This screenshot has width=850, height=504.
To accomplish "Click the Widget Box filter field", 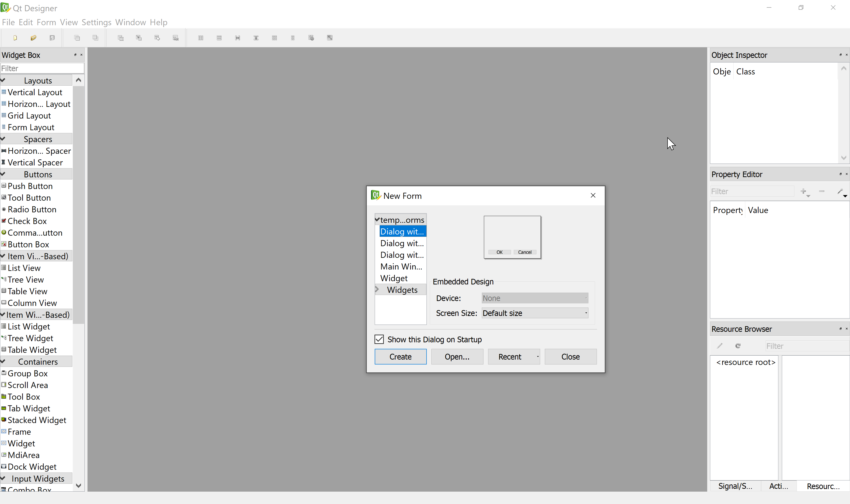I will [42, 68].
